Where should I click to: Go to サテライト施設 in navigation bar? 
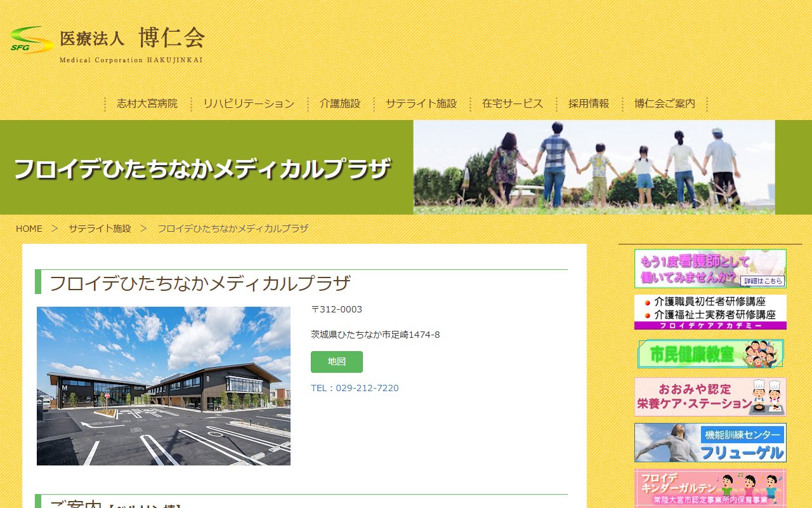(421, 104)
